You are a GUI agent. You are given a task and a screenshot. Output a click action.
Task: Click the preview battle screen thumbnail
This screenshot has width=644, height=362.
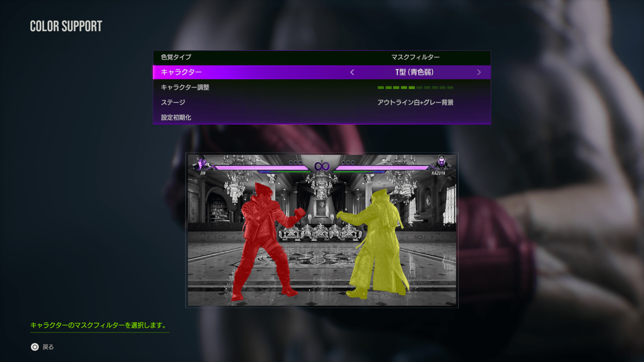(x=322, y=230)
